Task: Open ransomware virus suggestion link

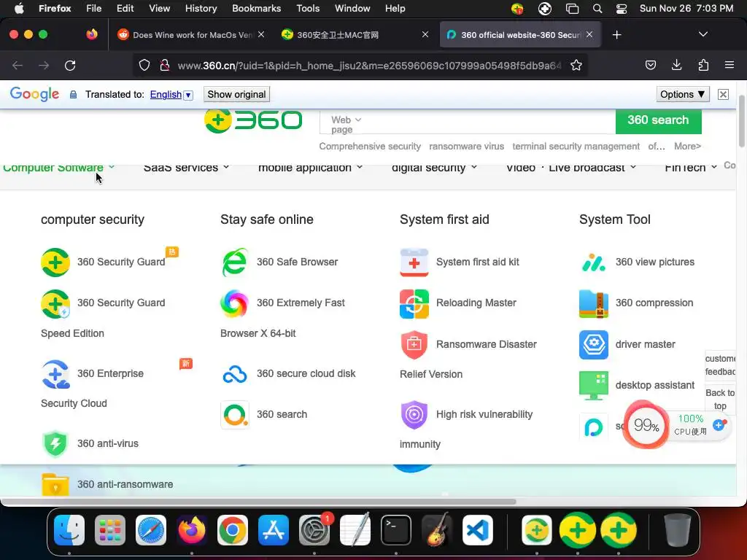Action: (466, 147)
